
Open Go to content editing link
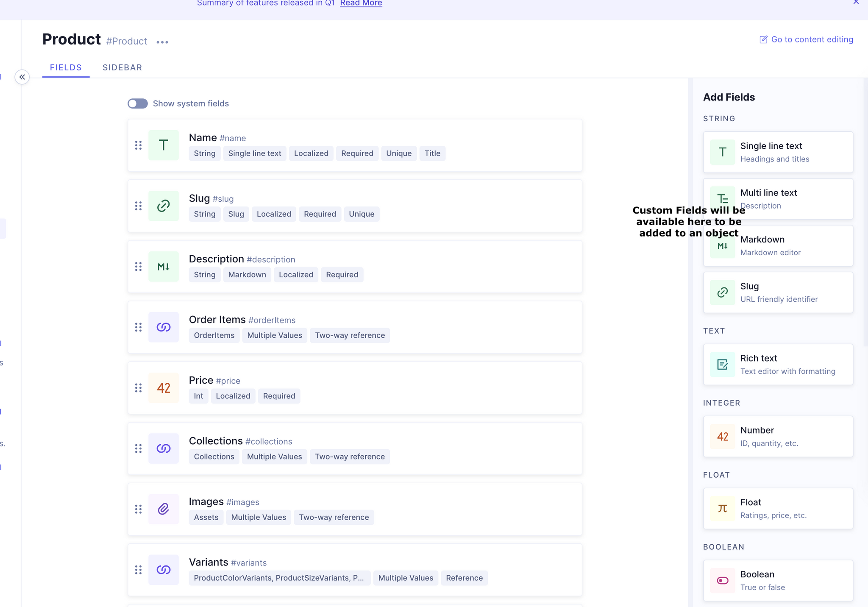click(x=806, y=39)
